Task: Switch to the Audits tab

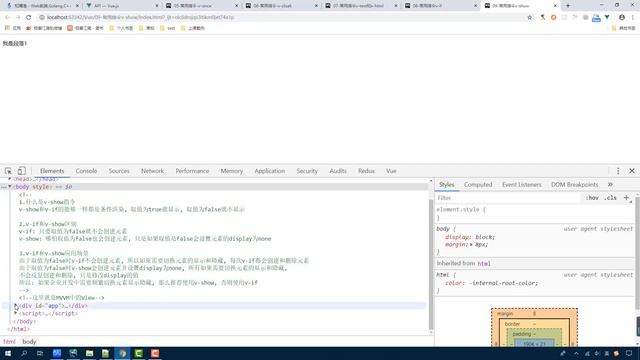Action: 338,171
